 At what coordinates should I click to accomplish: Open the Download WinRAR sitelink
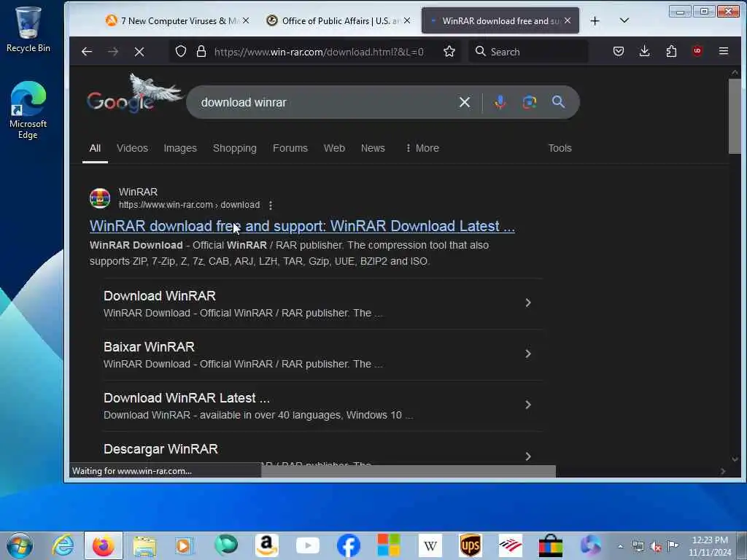coord(160,296)
